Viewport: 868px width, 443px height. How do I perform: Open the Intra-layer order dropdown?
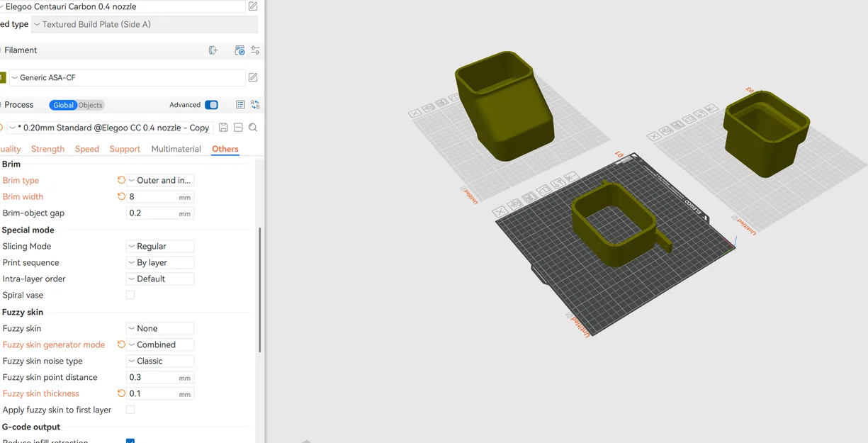point(160,279)
